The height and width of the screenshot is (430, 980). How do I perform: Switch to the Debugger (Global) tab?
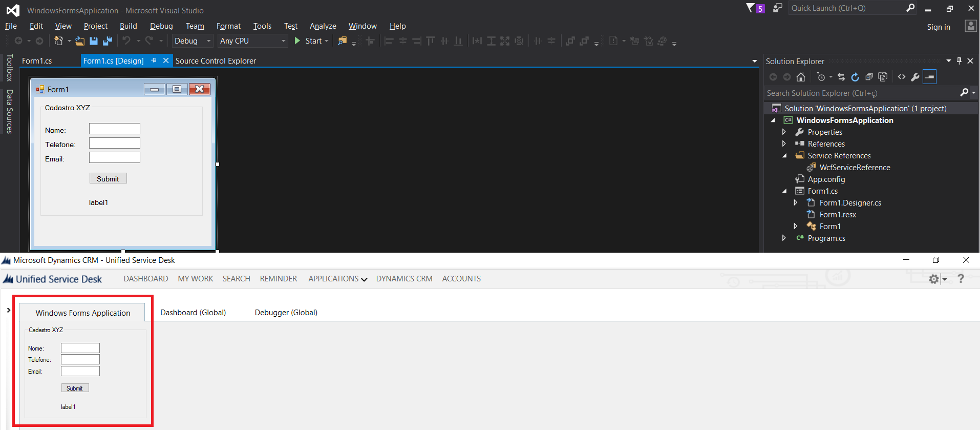pyautogui.click(x=286, y=313)
